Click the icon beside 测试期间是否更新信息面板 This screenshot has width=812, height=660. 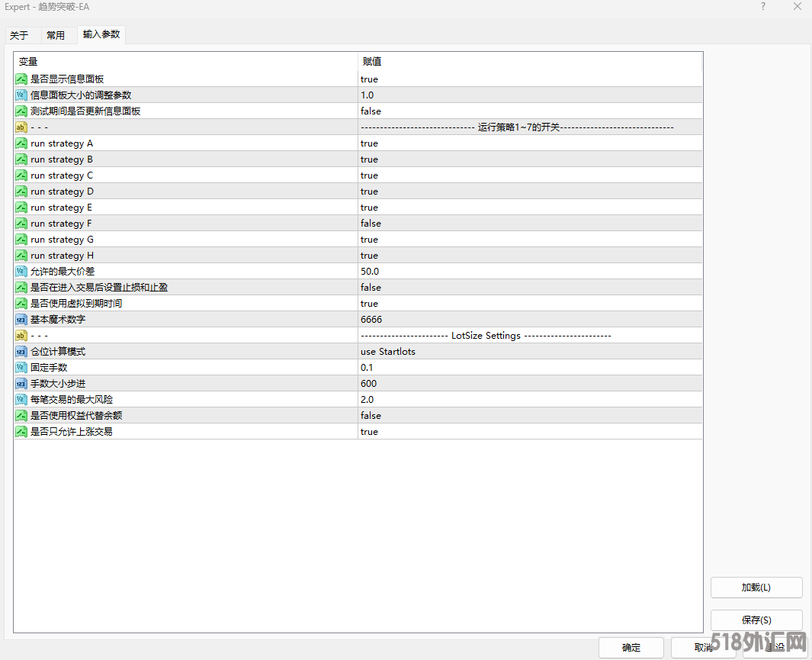[21, 111]
